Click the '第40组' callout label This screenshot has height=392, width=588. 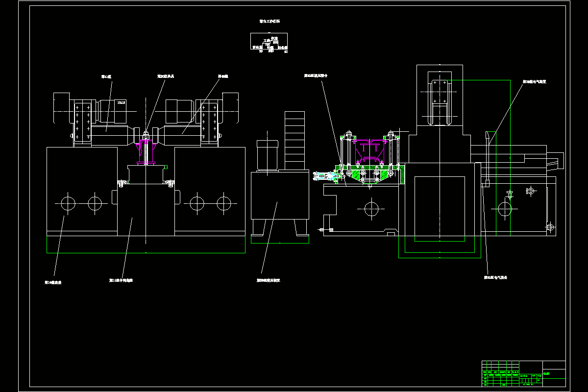point(224,76)
